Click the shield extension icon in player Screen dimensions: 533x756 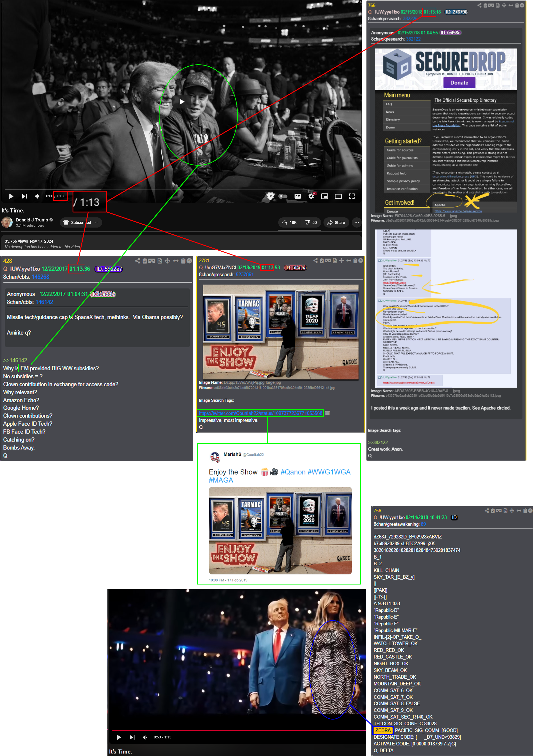[270, 196]
